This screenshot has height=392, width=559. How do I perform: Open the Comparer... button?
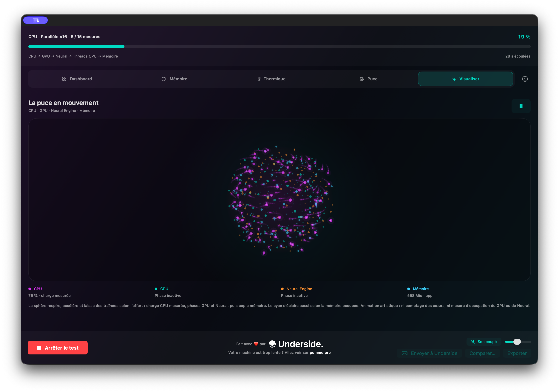[x=482, y=353]
